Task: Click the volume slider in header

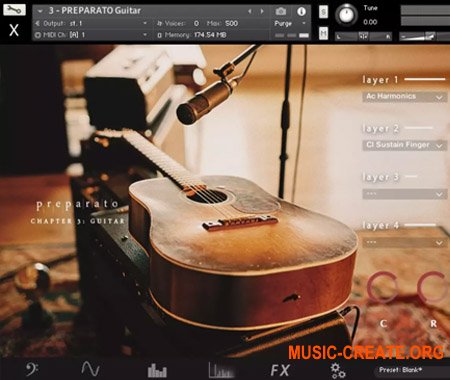Action: coord(425,36)
